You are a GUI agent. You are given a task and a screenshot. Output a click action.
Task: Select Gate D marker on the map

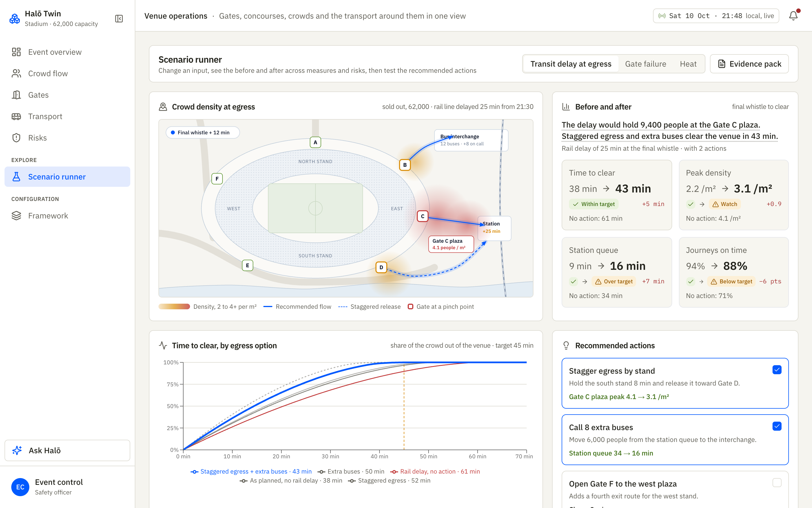pos(381,268)
